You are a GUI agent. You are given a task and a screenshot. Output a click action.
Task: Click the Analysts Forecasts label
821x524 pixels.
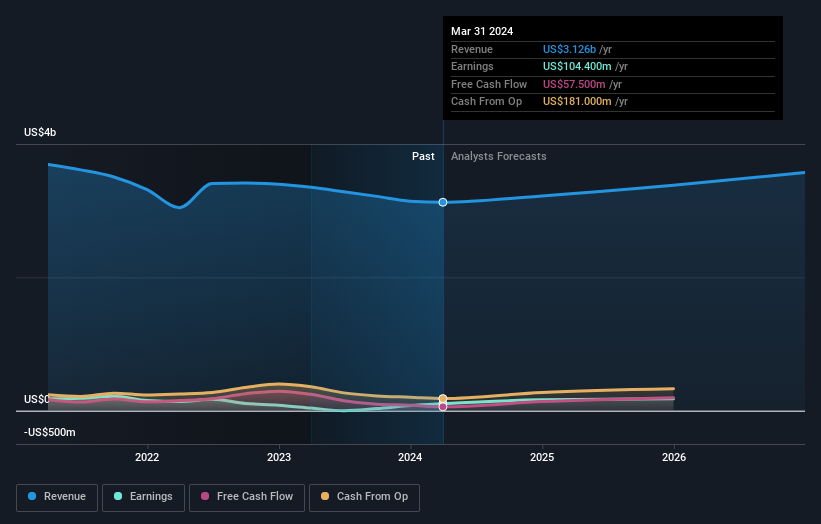coord(498,156)
